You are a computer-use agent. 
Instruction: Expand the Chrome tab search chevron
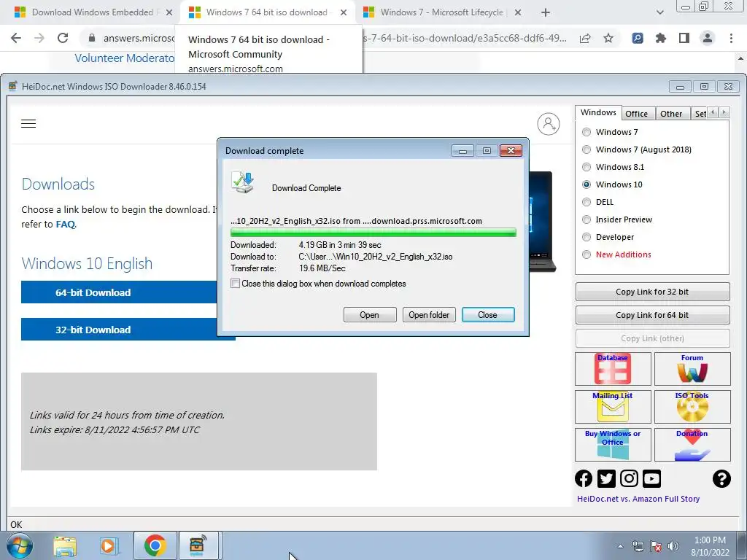(x=659, y=12)
